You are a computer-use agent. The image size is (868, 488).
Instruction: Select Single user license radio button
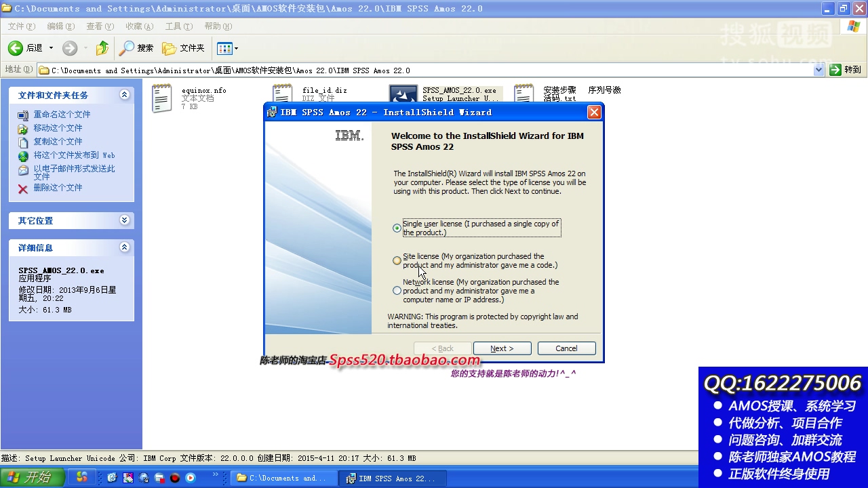click(397, 228)
